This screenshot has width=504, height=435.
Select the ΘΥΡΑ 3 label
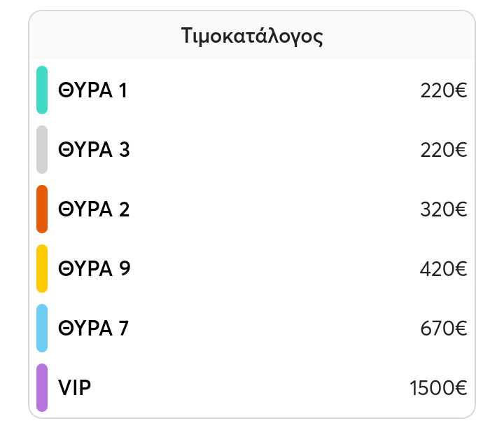(x=94, y=150)
